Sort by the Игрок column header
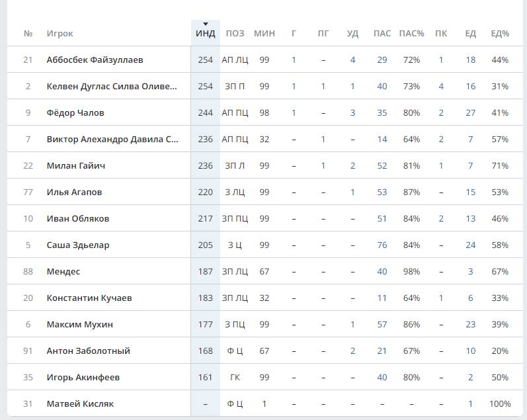This screenshot has width=527, height=420. (60, 34)
